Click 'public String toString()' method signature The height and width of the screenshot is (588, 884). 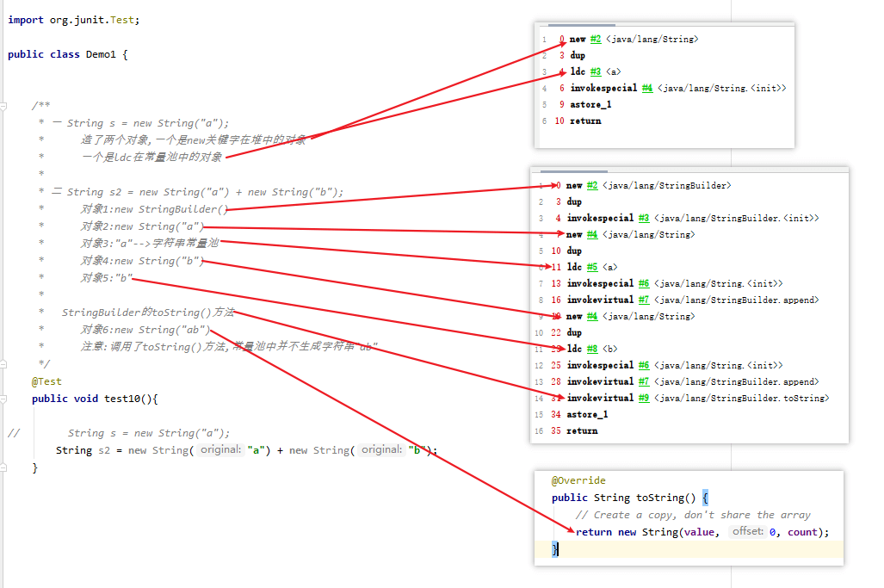point(623,498)
